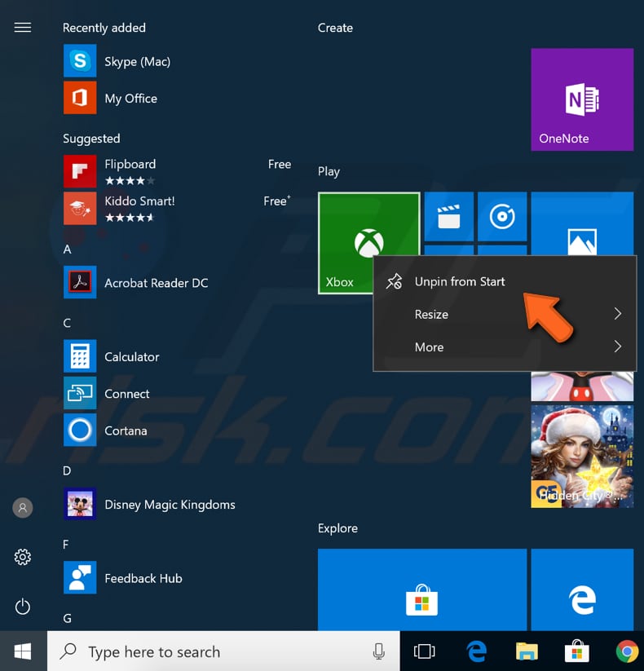The height and width of the screenshot is (671, 644).
Task: Click the search box 'Type here to search'
Action: 223,651
